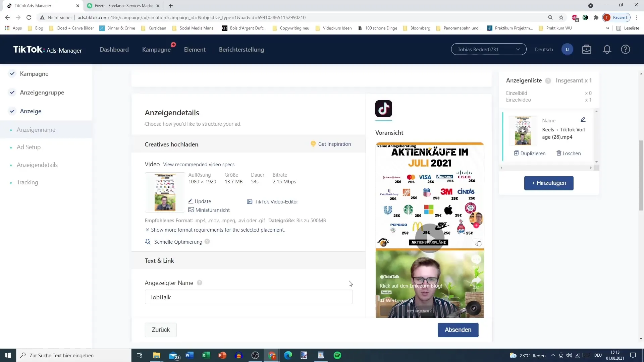
Task: Click the Zurück back button
Action: tap(161, 330)
